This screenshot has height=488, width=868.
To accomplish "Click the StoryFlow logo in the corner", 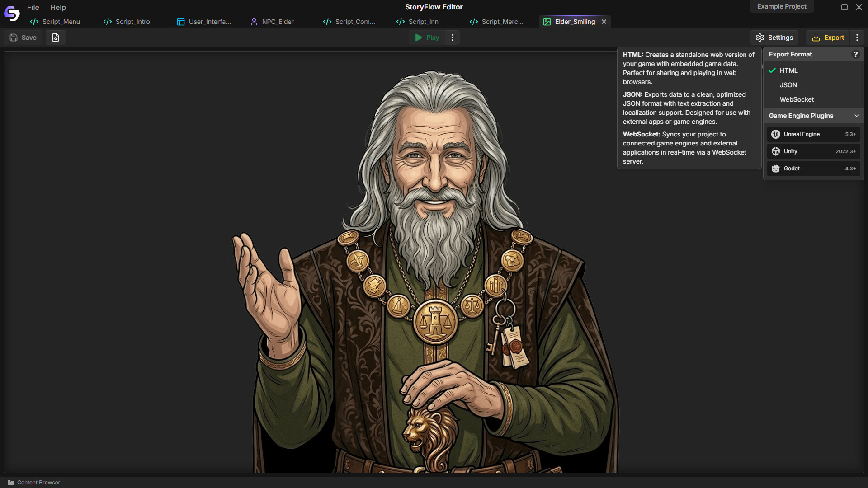I will (x=11, y=13).
